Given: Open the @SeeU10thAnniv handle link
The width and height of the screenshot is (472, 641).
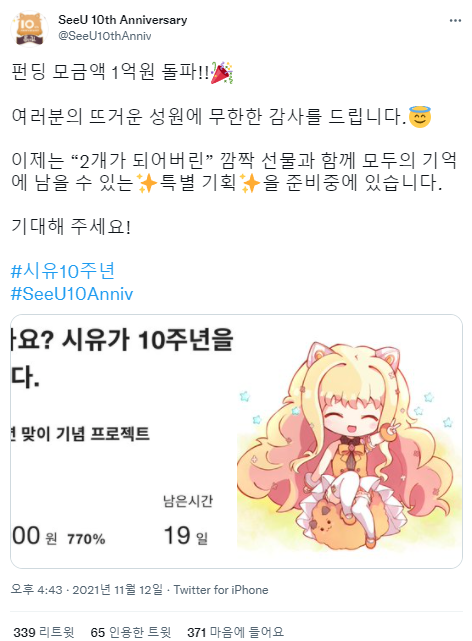Looking at the screenshot, I should tap(105, 36).
